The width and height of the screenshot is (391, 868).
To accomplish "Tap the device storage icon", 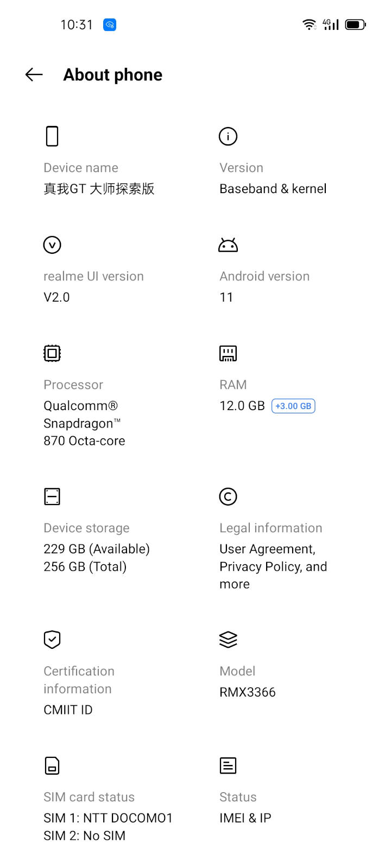I will point(52,496).
